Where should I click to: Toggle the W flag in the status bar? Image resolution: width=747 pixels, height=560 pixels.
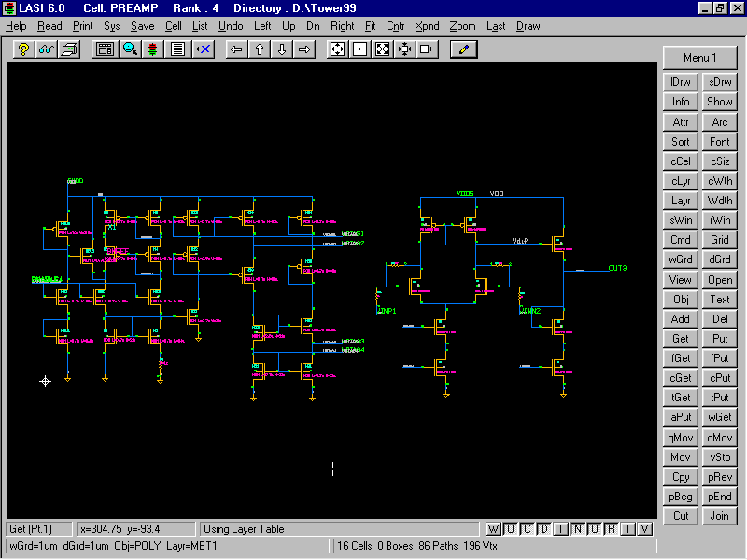click(494, 529)
